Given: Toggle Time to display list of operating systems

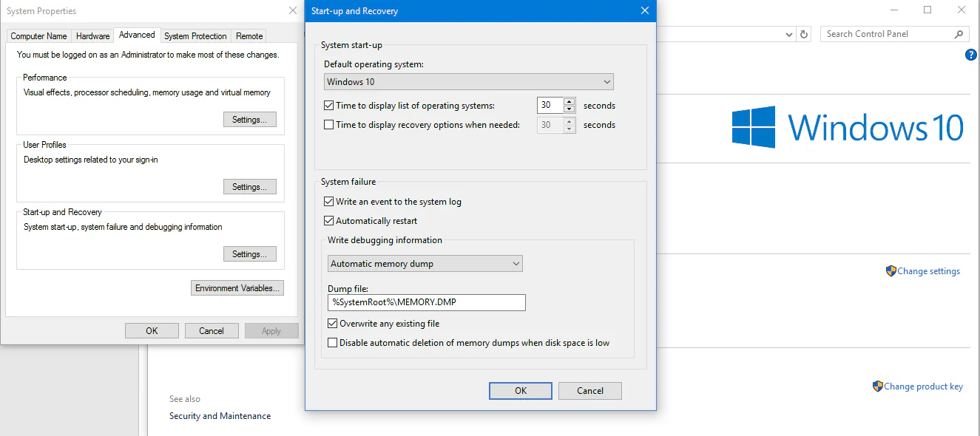Looking at the screenshot, I should (x=329, y=106).
